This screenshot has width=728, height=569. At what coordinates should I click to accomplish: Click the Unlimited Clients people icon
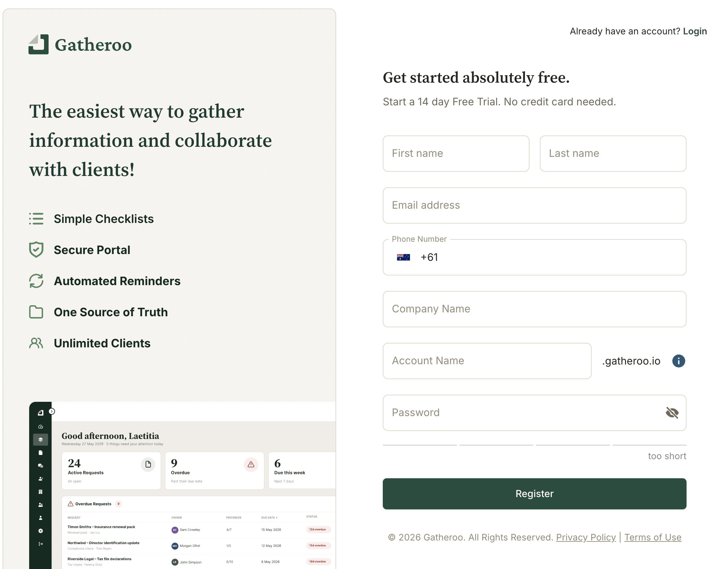coord(36,343)
